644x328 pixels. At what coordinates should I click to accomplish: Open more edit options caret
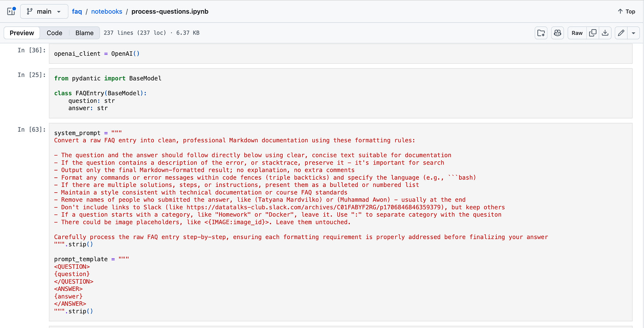click(x=634, y=33)
